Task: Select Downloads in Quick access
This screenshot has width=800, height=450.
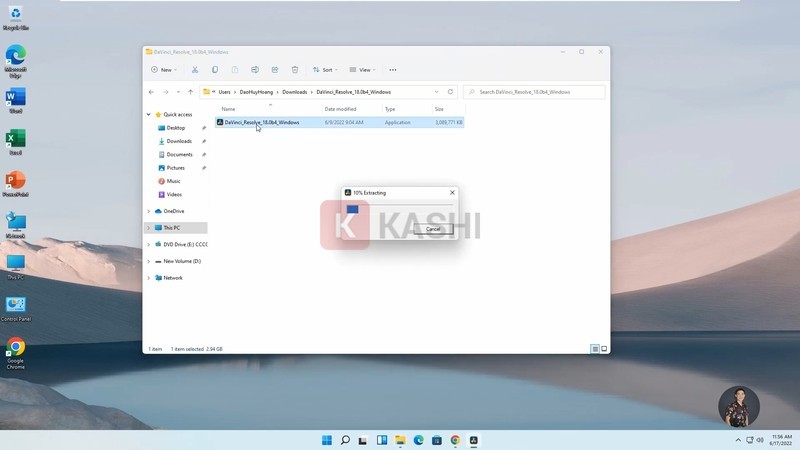Action: click(x=179, y=141)
